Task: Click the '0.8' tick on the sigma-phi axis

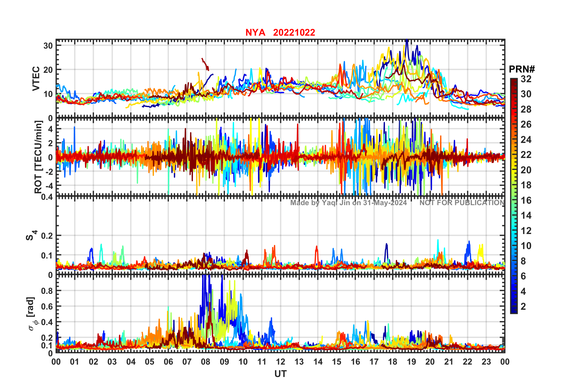Action: (47, 291)
